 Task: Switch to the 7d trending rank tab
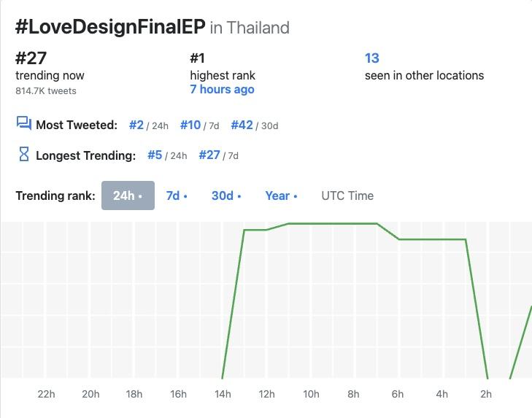[177, 196]
